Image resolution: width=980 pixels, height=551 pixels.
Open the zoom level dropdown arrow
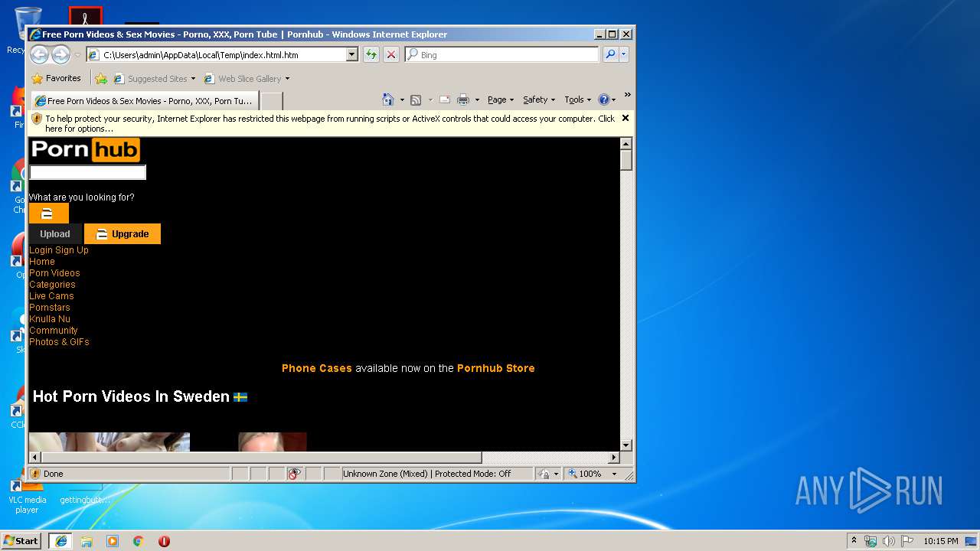614,474
